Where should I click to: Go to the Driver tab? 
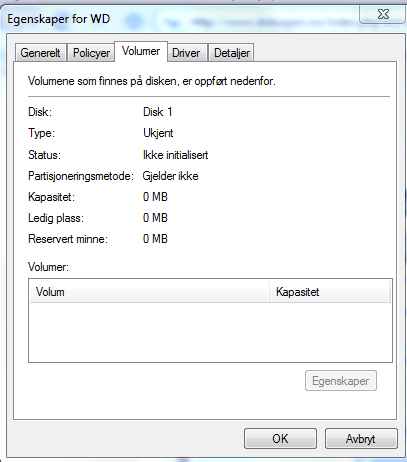186,53
